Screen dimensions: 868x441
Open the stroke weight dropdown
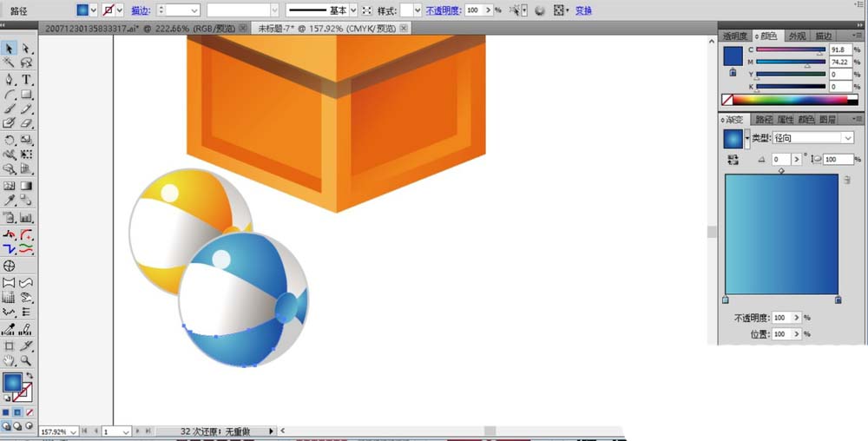(x=194, y=10)
